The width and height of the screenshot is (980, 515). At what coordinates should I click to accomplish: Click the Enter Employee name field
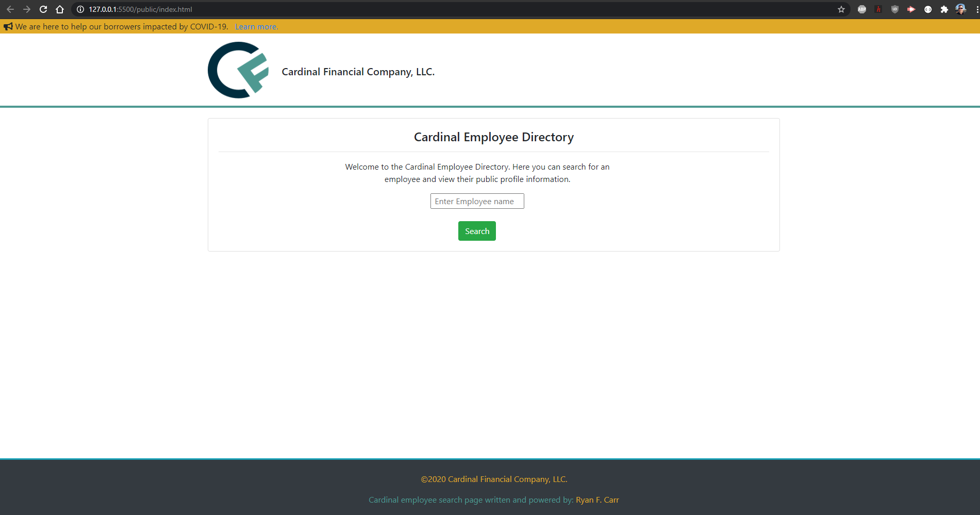(476, 201)
